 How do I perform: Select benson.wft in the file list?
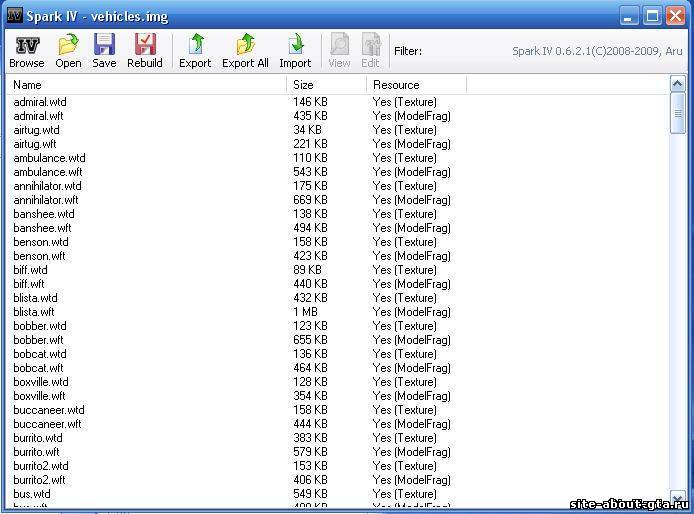point(39,256)
